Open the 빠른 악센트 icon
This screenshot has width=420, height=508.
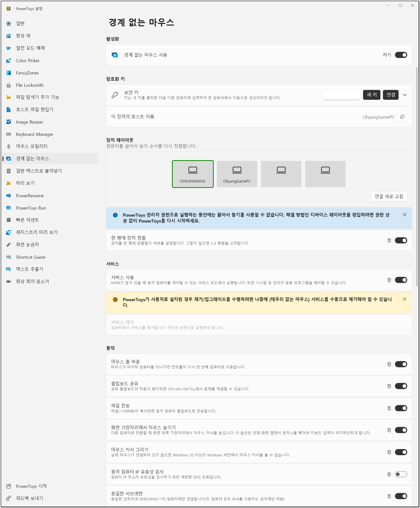click(9, 220)
